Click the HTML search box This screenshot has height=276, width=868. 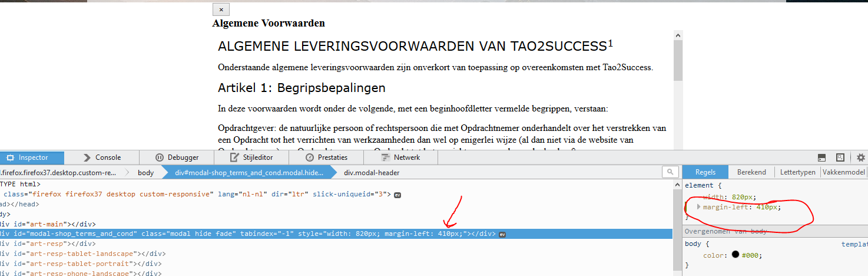coord(670,172)
